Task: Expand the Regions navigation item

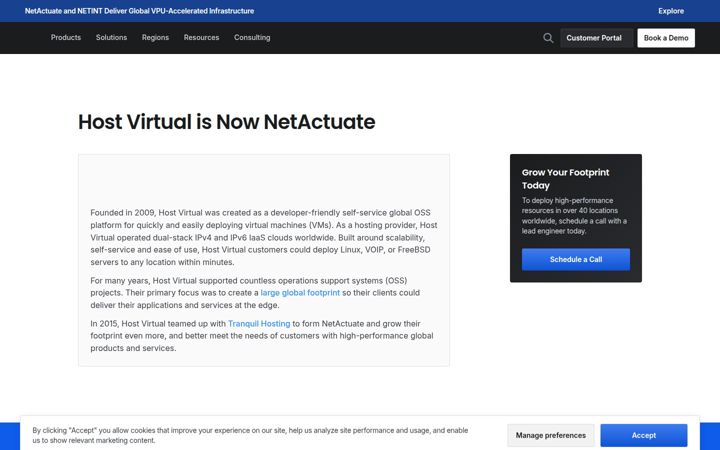Action: [x=155, y=37]
